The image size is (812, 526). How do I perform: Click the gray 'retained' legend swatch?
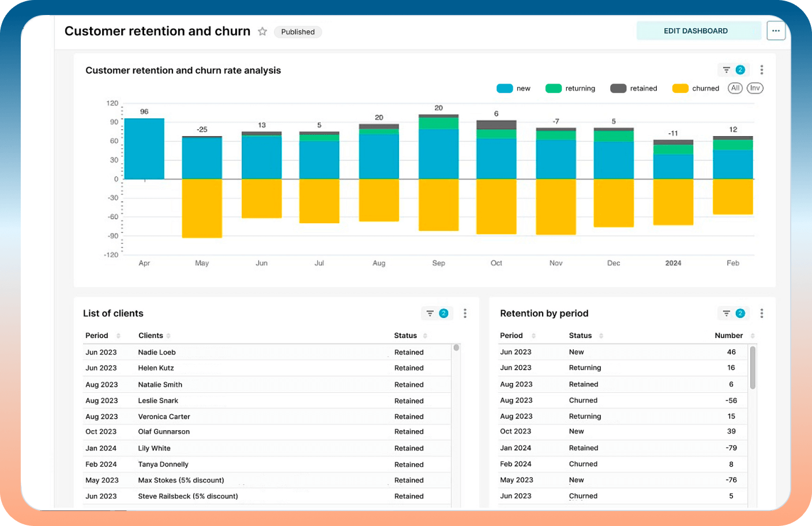(618, 88)
